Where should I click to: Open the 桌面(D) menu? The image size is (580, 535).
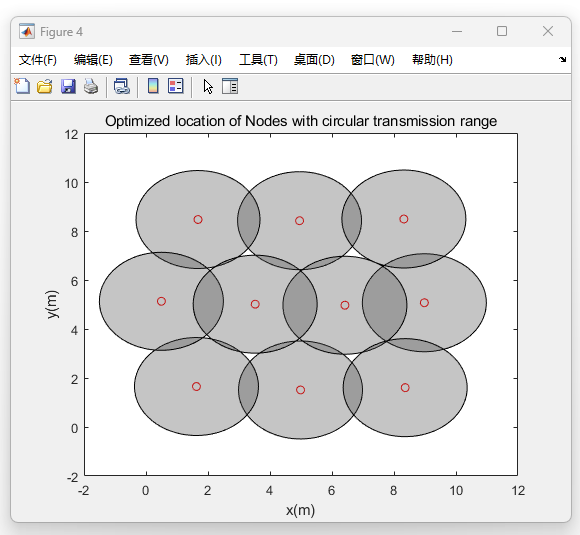314,60
